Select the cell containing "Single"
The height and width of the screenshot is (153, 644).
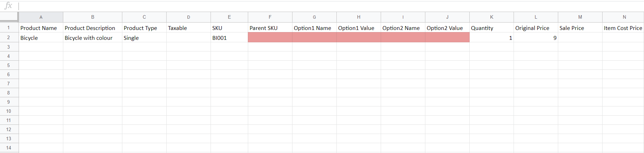(x=144, y=38)
